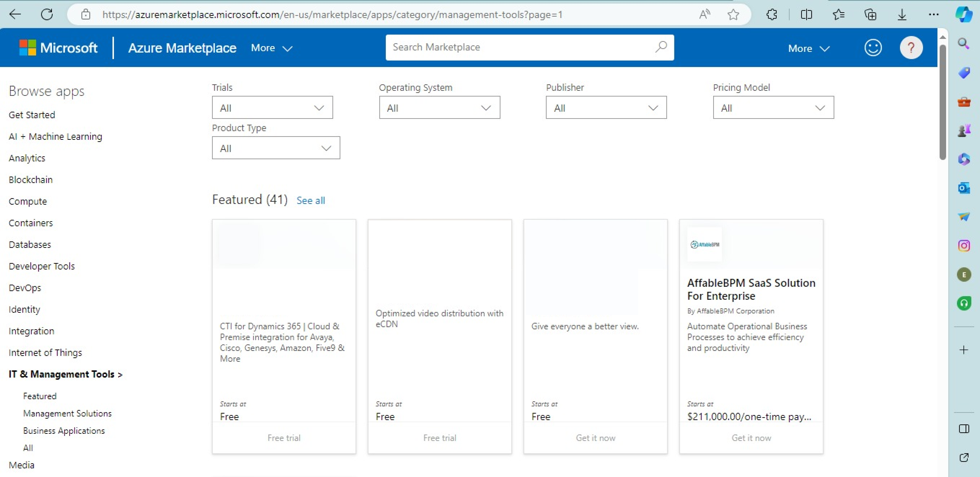The width and height of the screenshot is (980, 477).
Task: Open Instagram from the Edge sidebar
Action: (964, 246)
